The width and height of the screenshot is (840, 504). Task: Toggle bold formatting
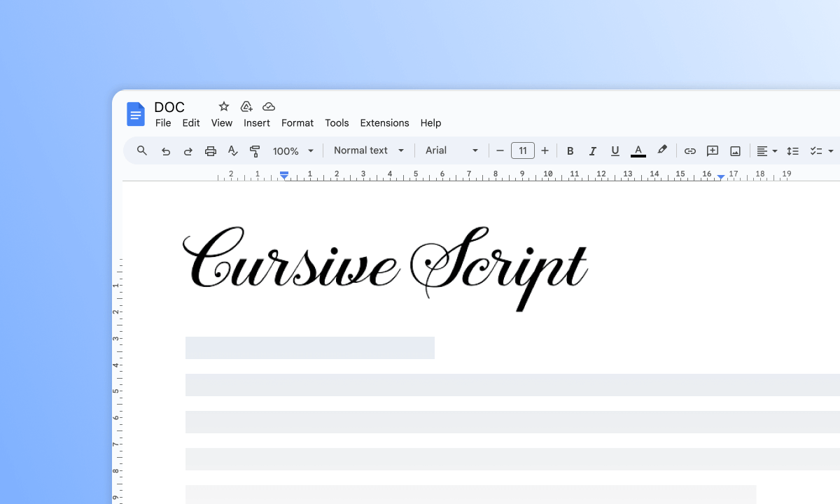pyautogui.click(x=570, y=150)
